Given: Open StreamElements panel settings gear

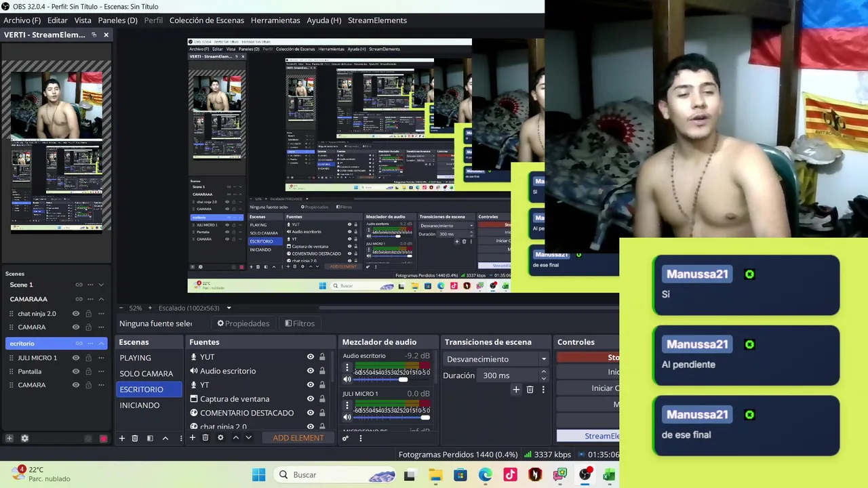Looking at the screenshot, I should coord(24,439).
